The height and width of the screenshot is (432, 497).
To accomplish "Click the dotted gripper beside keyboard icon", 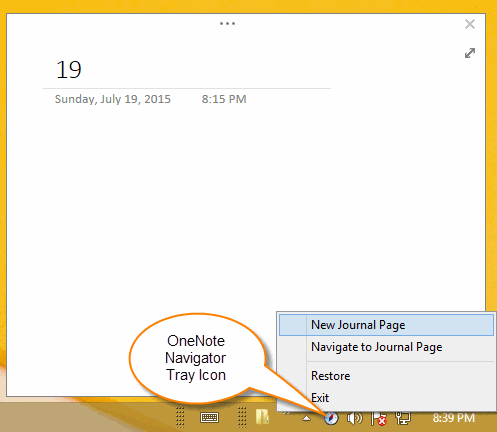I will pyautogui.click(x=180, y=417).
